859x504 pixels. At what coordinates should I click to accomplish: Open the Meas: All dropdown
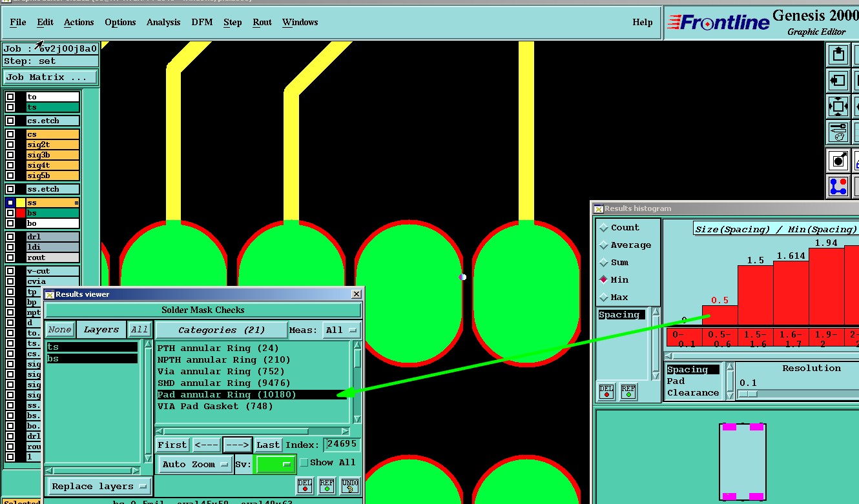[342, 330]
